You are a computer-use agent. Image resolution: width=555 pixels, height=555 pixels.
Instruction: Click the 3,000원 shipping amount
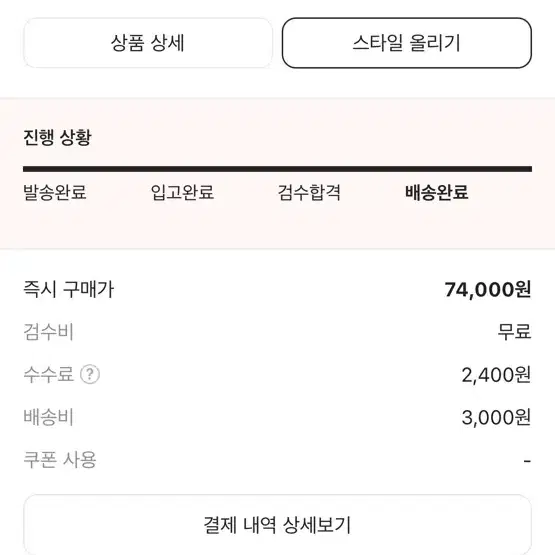[496, 417]
